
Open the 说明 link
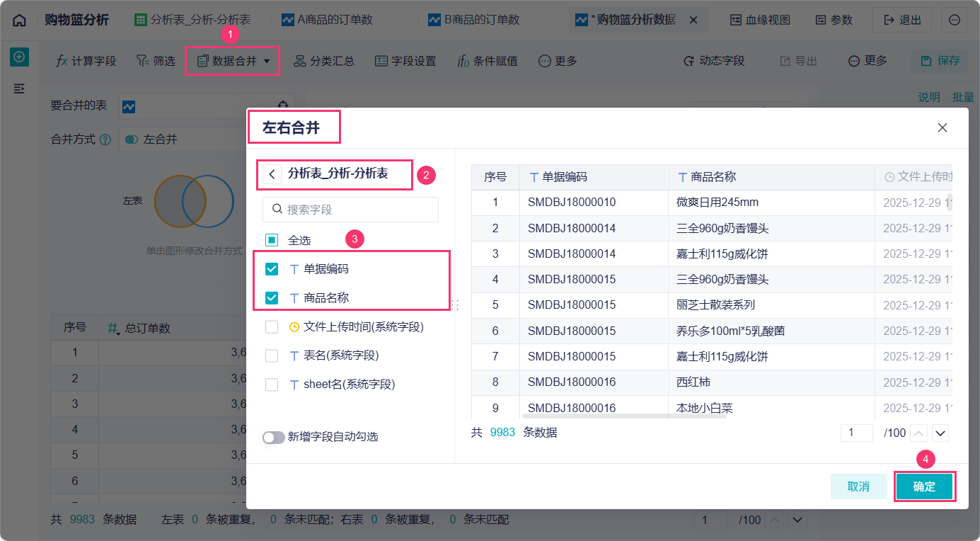tap(929, 97)
